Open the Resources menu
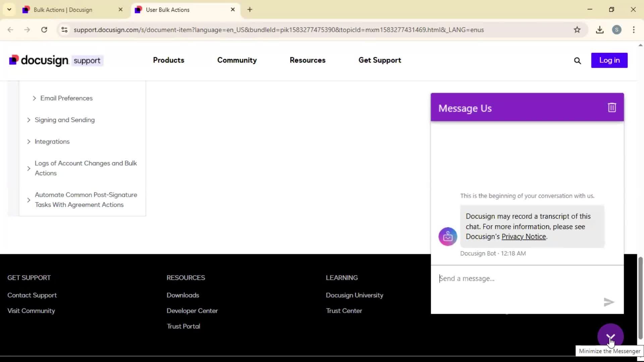Screen dimensions: 644x362 tap(308, 60)
